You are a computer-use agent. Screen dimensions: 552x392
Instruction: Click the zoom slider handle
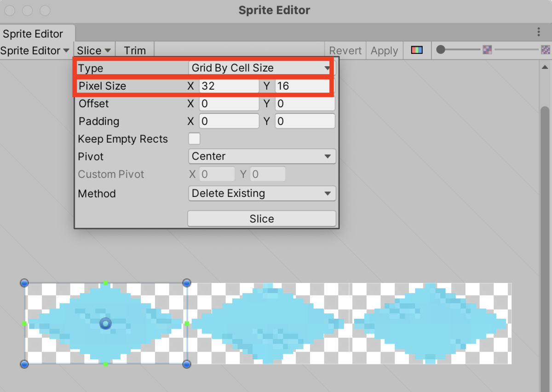click(441, 50)
